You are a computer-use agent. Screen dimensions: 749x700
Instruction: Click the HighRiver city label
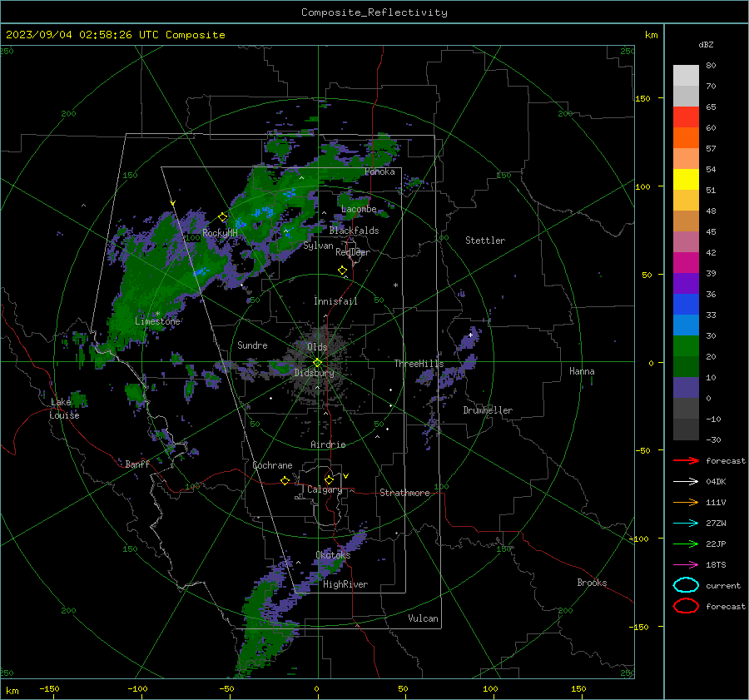tap(345, 584)
